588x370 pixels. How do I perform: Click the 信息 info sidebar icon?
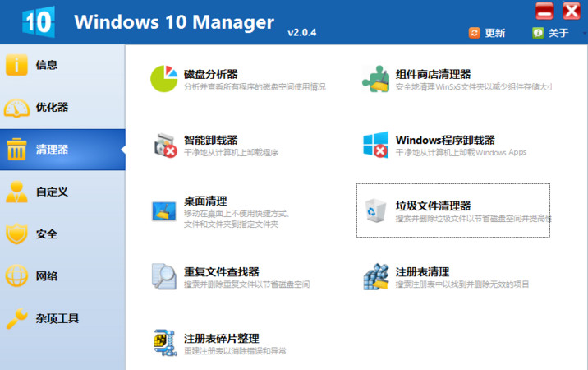[x=16, y=65]
